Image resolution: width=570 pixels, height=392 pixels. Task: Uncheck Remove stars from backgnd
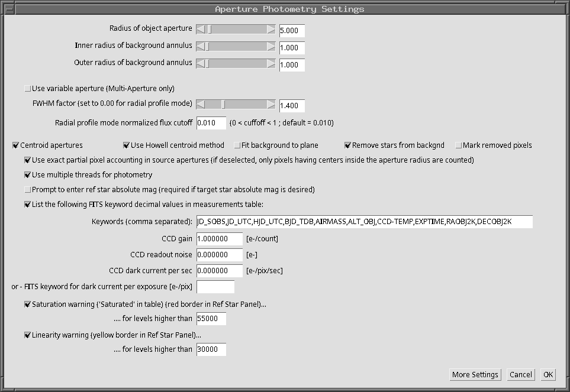[348, 145]
